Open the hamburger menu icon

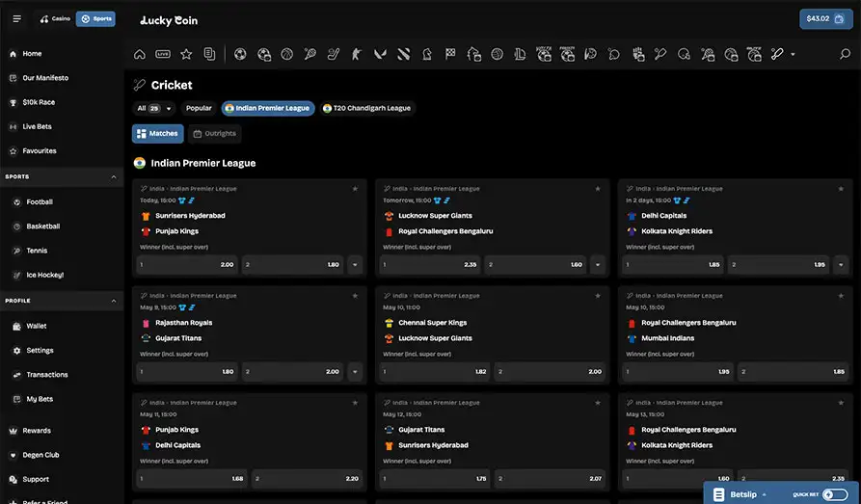coord(17,18)
